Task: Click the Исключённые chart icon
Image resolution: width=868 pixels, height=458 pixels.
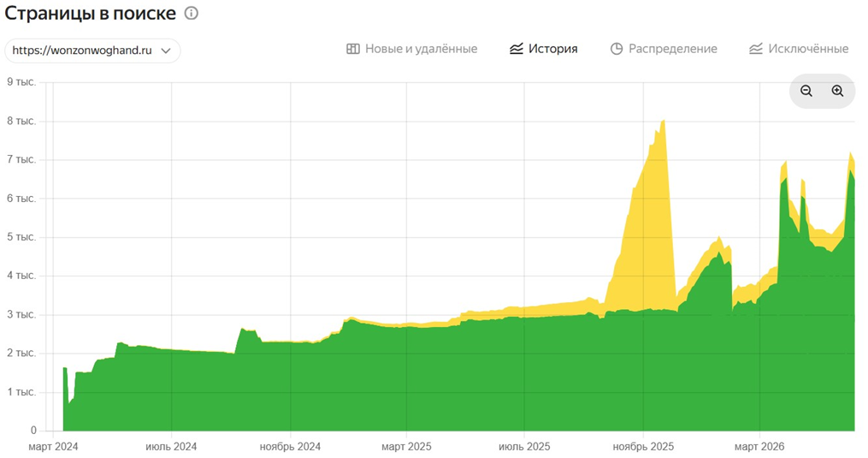Action: point(756,49)
